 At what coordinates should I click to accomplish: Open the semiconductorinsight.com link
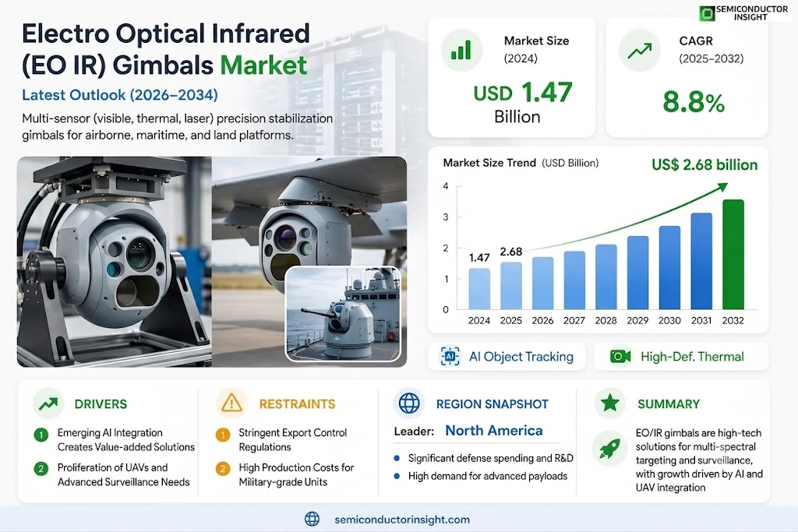402,520
